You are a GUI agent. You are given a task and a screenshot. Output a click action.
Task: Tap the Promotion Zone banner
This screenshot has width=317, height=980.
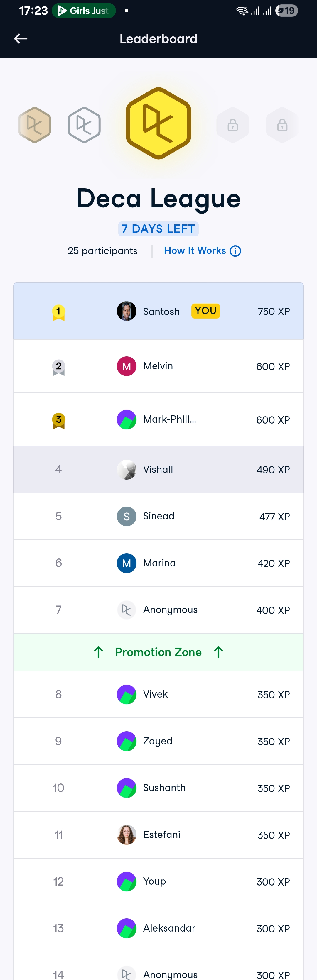158,652
